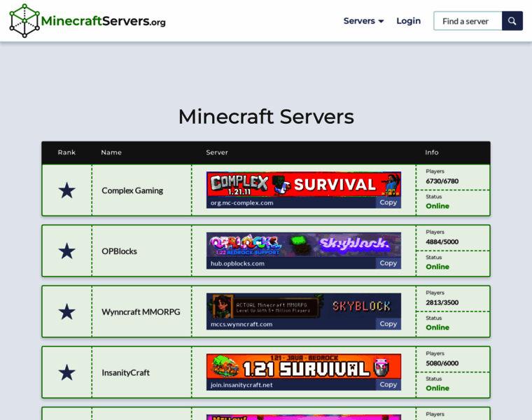Click the star icon for InsanityCraft
This screenshot has height=420, width=532.
pos(66,372)
